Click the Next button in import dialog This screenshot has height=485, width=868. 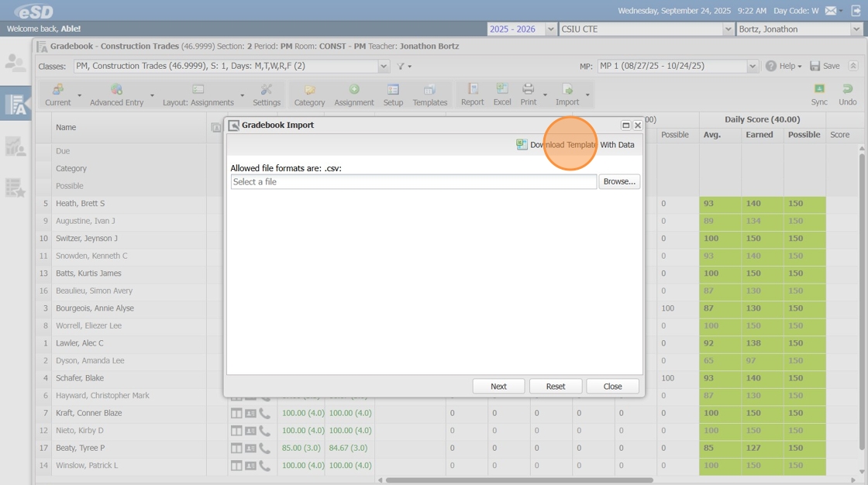pos(498,386)
